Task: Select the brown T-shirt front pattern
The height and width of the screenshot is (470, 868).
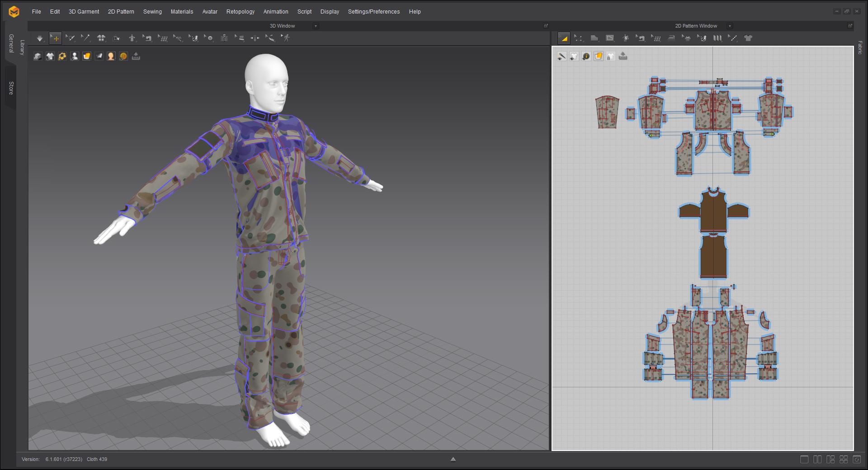Action: (713, 211)
